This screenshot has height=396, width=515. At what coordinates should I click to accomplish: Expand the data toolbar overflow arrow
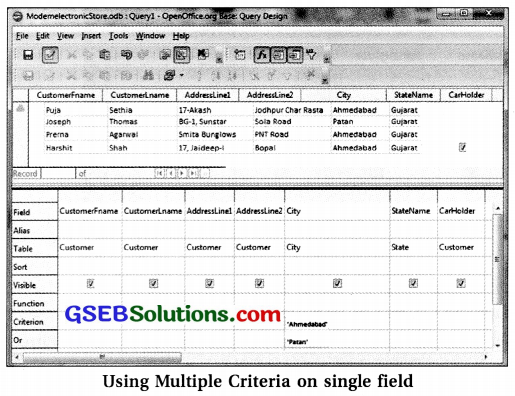(x=324, y=80)
